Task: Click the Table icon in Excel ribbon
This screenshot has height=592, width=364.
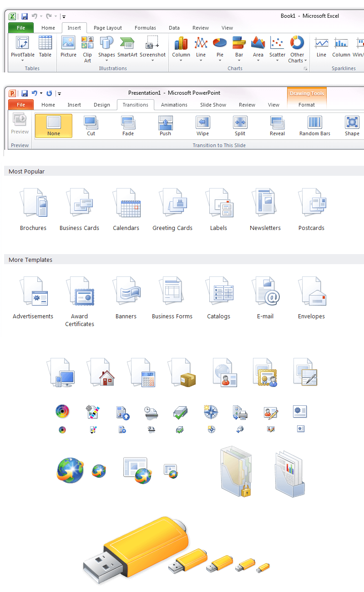Action: 45,47
